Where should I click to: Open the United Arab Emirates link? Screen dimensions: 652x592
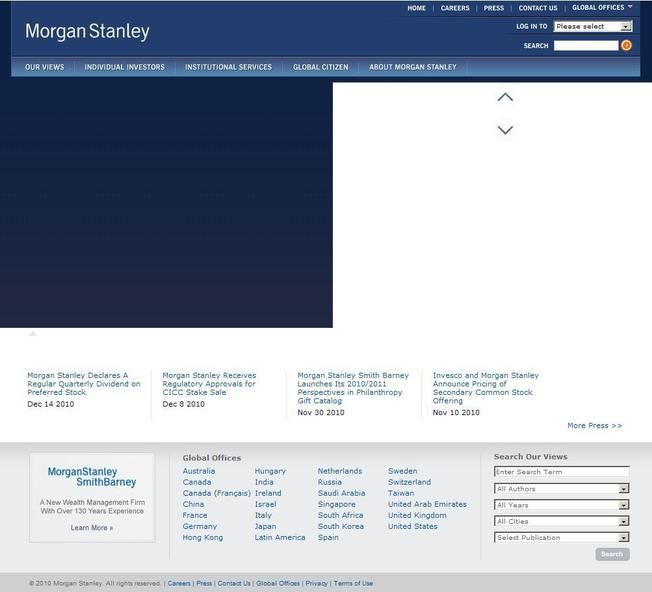[x=427, y=504]
